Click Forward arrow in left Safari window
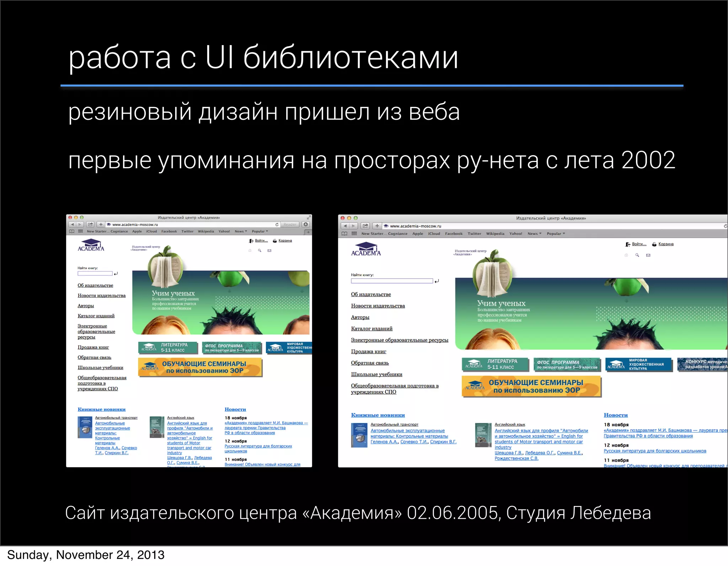This screenshot has height=566, width=728. (80, 225)
